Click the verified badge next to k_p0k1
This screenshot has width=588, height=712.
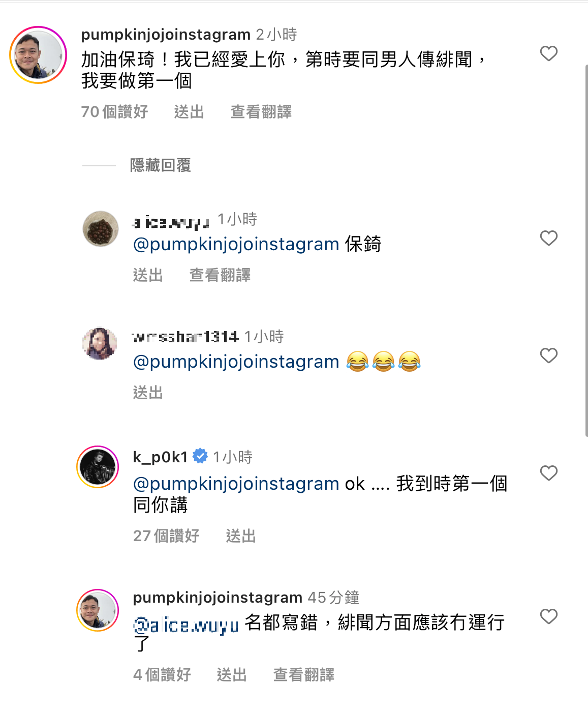click(200, 456)
